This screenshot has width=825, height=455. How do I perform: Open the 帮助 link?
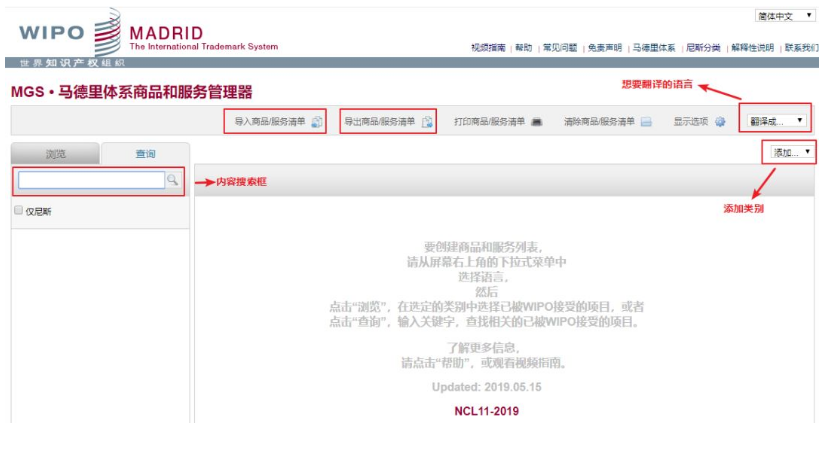(524, 48)
